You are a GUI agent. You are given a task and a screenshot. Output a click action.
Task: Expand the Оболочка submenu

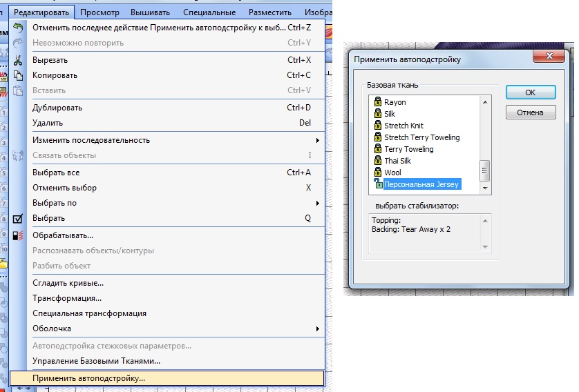point(167,329)
